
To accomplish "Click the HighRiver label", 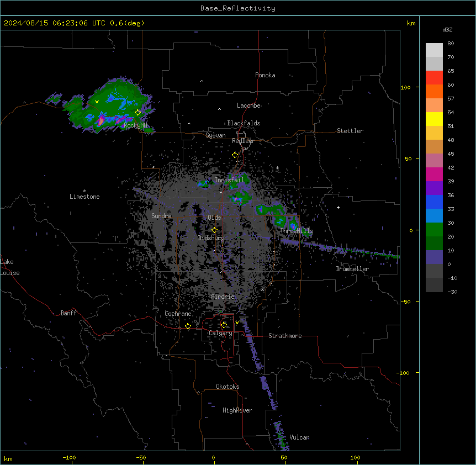I will (237, 410).
